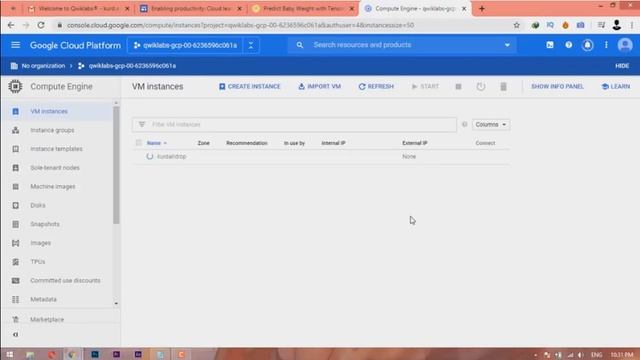Click SHOW INFO PANEL button

point(557,87)
